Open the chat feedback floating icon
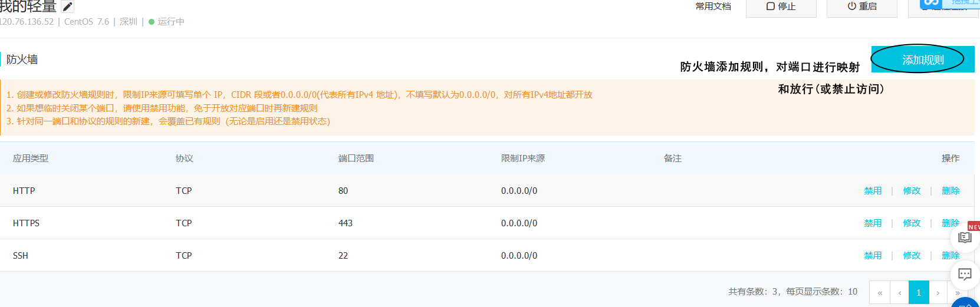Viewport: 980px width, 307px height. point(965,274)
